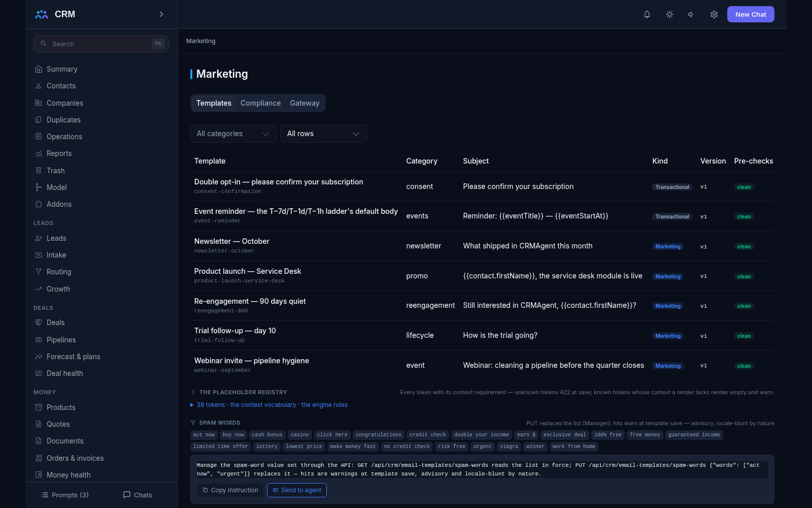Click the Contacts person icon
Image resolution: width=812 pixels, height=508 pixels.
[x=39, y=86]
